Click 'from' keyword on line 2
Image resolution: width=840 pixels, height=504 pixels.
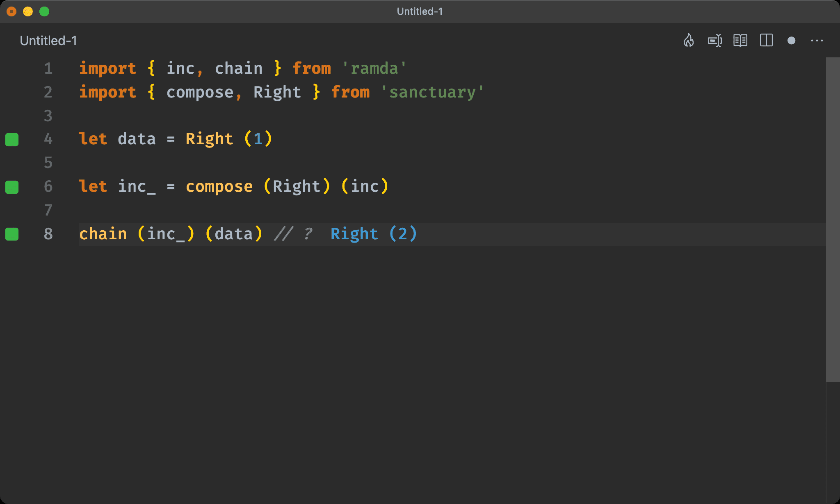click(351, 92)
